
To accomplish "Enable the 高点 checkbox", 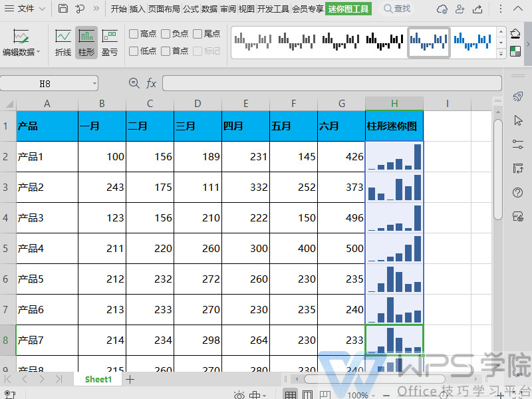I will tap(134, 34).
